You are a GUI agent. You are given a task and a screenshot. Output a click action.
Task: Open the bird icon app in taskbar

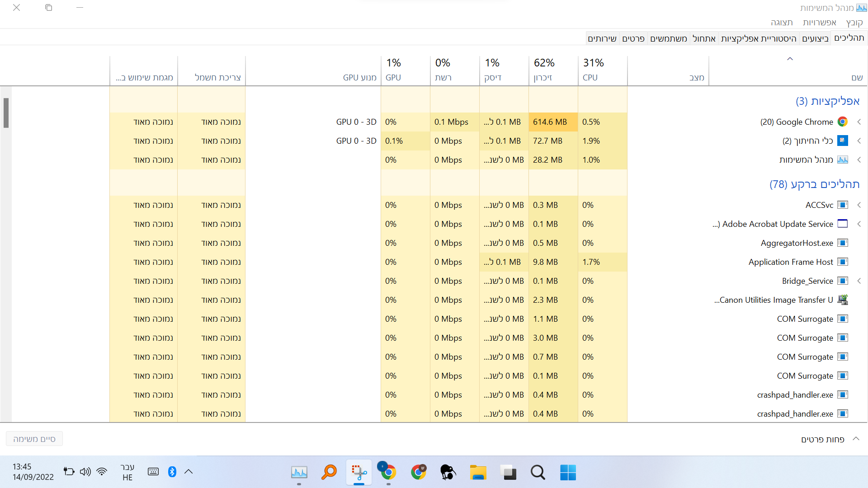point(448,473)
